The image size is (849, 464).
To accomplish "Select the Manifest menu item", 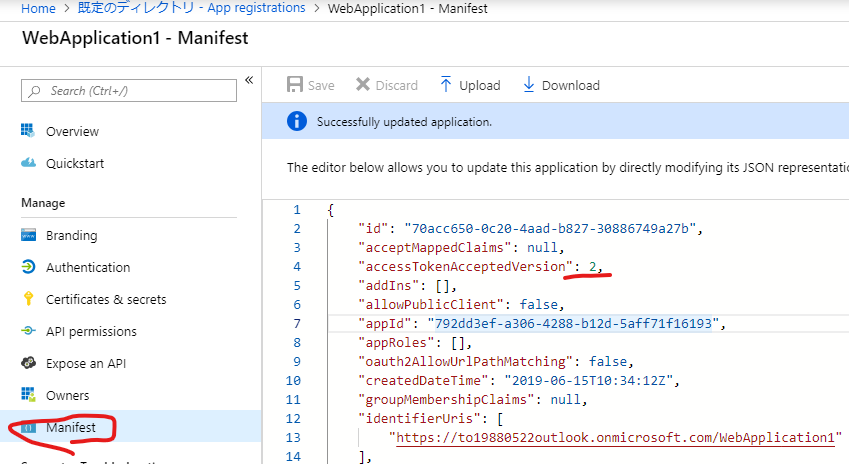I will (70, 428).
